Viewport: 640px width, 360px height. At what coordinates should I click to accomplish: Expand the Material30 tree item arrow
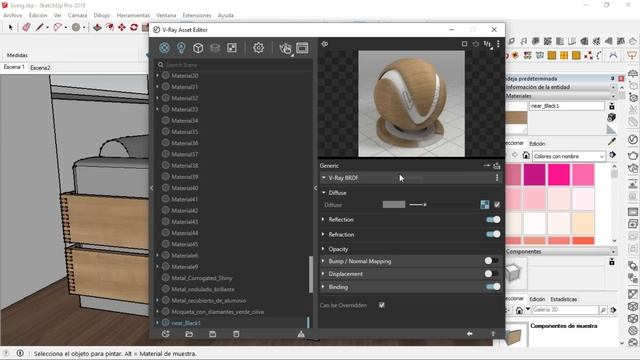[x=158, y=76]
